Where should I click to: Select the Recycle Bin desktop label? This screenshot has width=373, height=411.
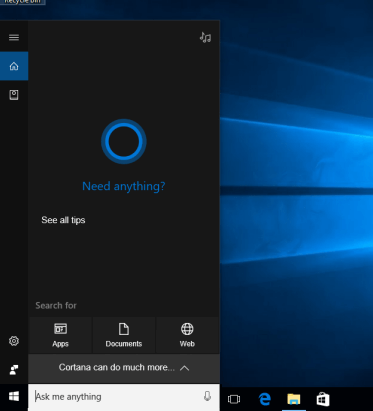pyautogui.click(x=23, y=2)
